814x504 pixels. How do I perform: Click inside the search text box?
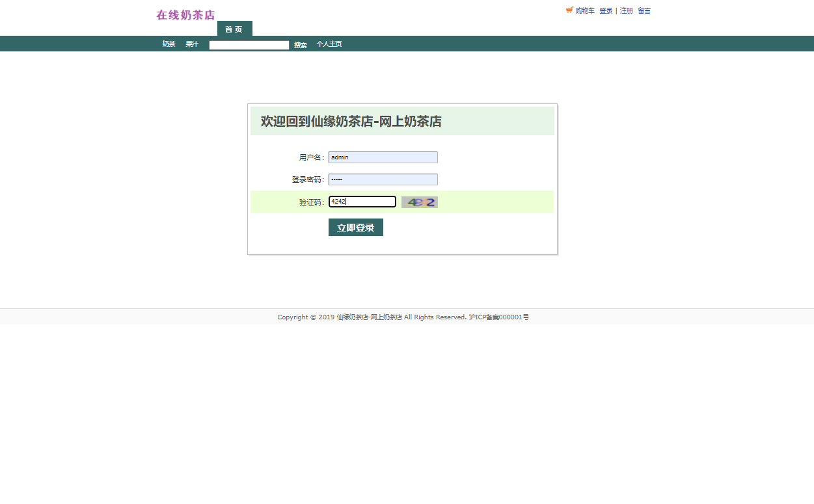(x=249, y=44)
